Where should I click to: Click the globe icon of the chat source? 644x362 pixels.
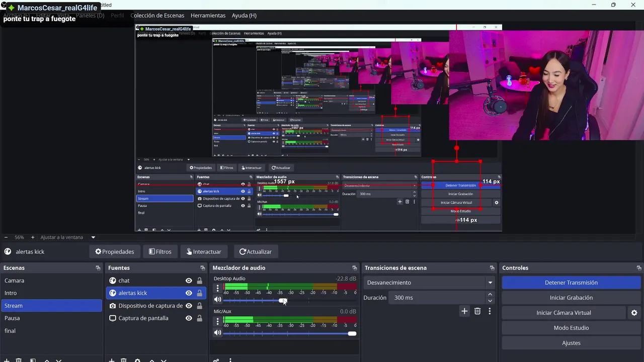(x=113, y=281)
